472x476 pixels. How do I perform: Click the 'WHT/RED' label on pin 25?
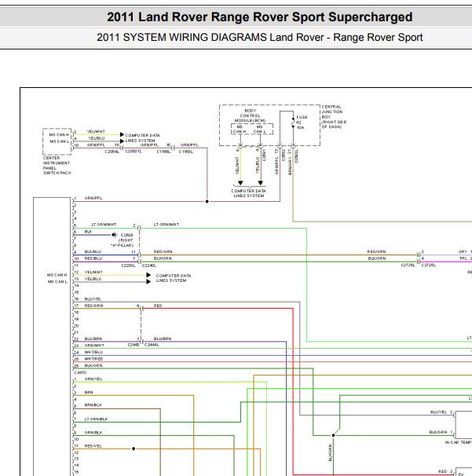coord(93,359)
